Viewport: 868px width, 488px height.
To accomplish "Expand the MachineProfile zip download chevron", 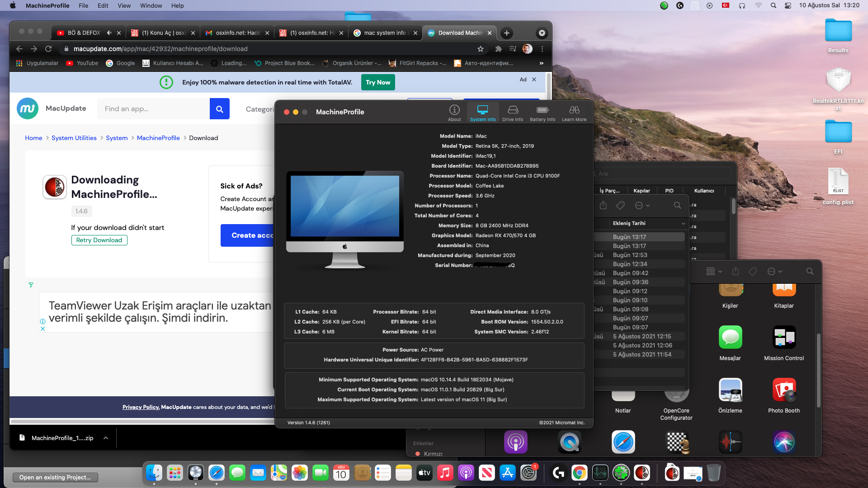I will [x=106, y=438].
